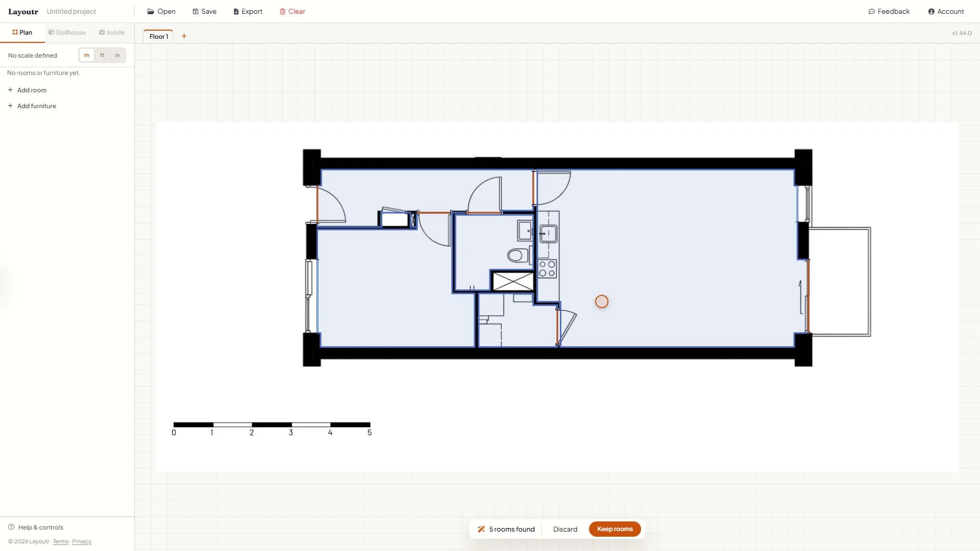Screen dimensions: 980x551
Task: Click the 'No scale defined' text
Action: point(33,55)
